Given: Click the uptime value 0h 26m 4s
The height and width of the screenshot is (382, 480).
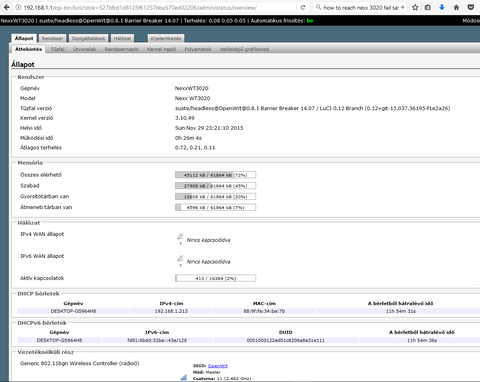Looking at the screenshot, I should pos(188,138).
